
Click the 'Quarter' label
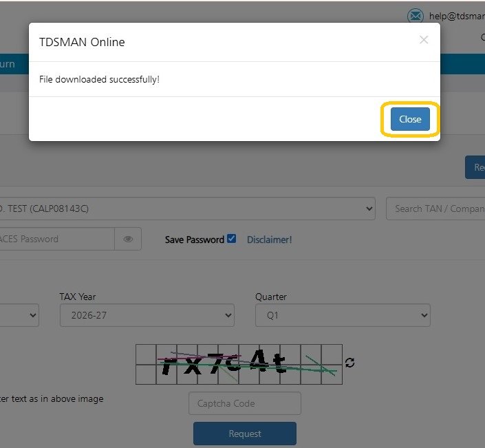pyautogui.click(x=271, y=297)
